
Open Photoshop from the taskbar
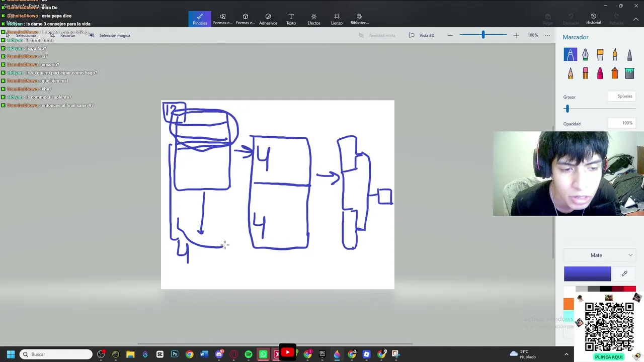point(175,354)
